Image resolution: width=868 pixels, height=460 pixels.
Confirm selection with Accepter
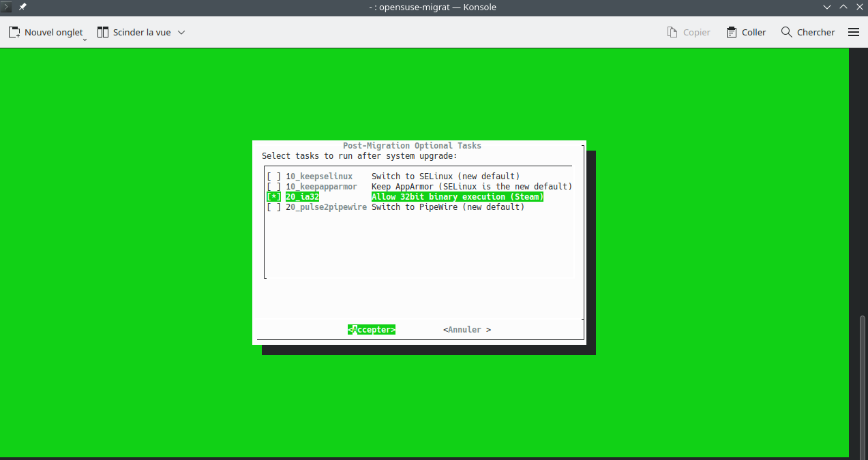[372, 330]
